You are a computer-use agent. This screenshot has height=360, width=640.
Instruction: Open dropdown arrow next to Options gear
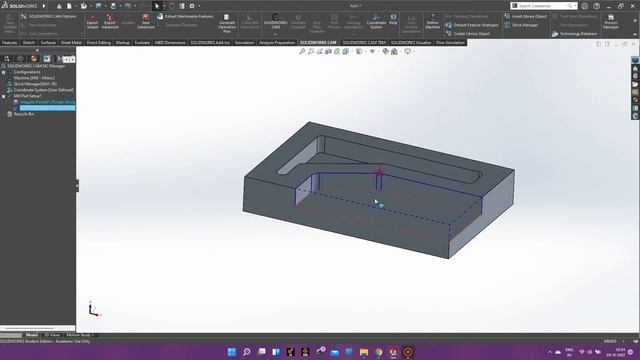pos(199,6)
